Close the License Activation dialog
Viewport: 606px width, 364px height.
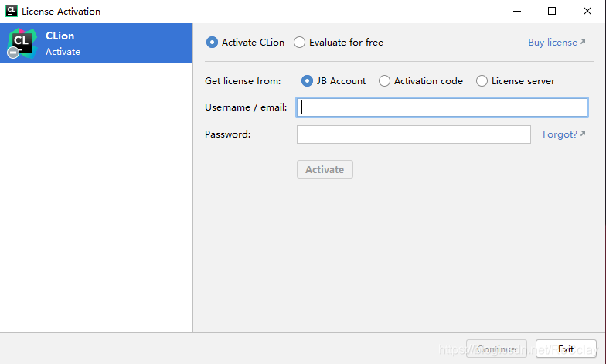tap(587, 11)
